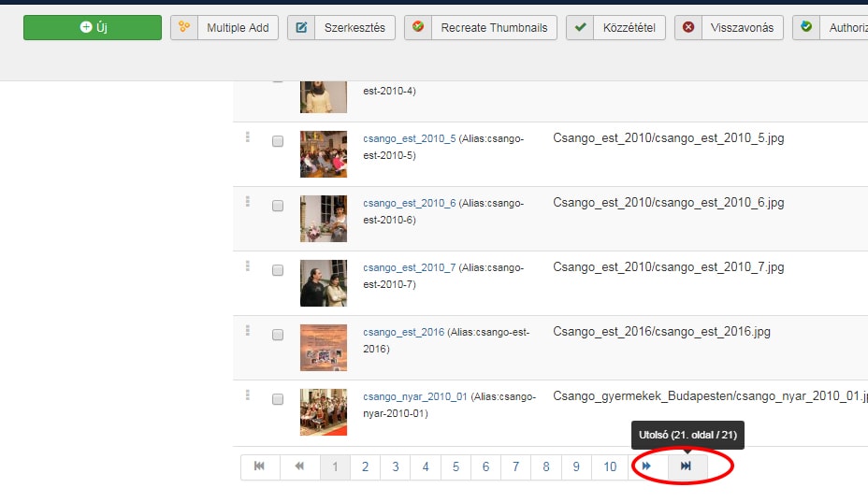Tick the checkbox beside csango_est_2010_7
The image size is (868, 502).
pos(278,270)
